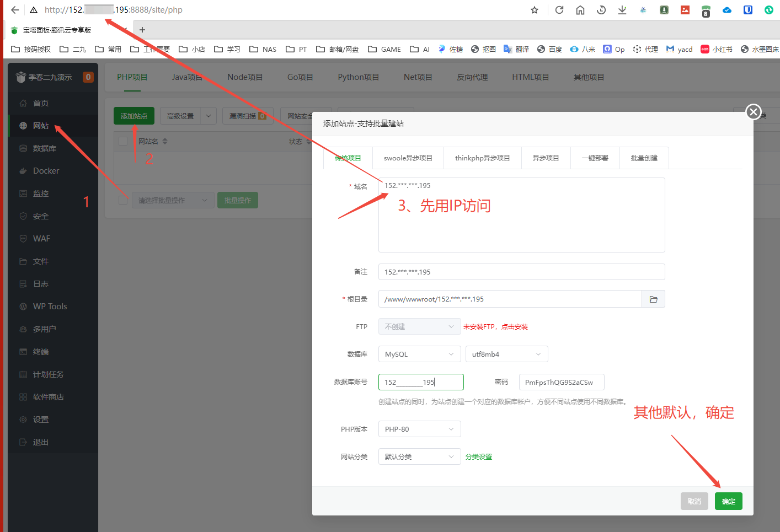Toggle checkbox beside 请选择批量操作
The image size is (780, 532).
(x=123, y=200)
